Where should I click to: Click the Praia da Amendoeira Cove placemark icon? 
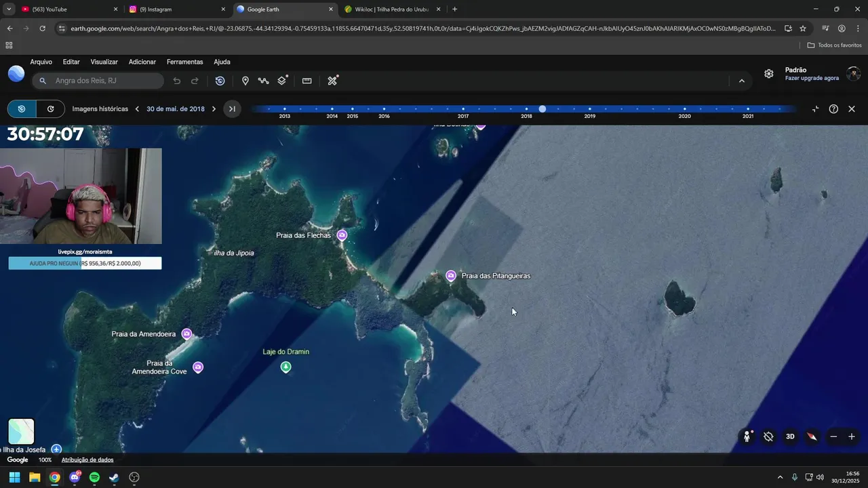click(x=198, y=367)
